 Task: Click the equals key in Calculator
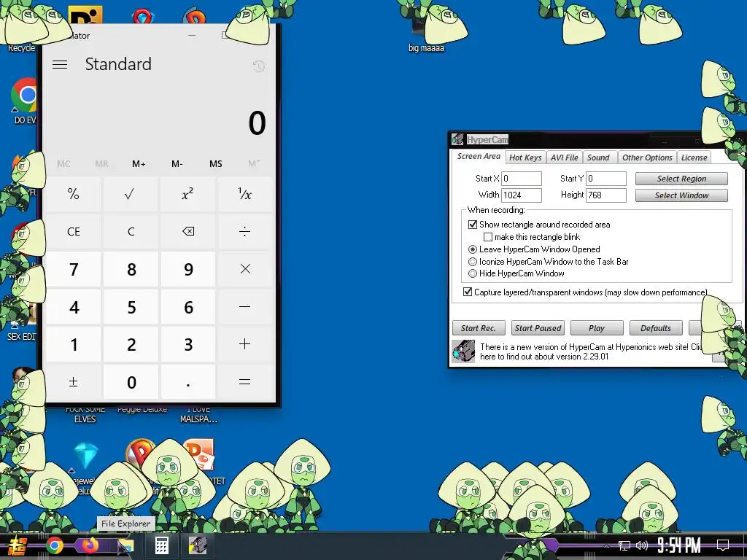(x=245, y=381)
